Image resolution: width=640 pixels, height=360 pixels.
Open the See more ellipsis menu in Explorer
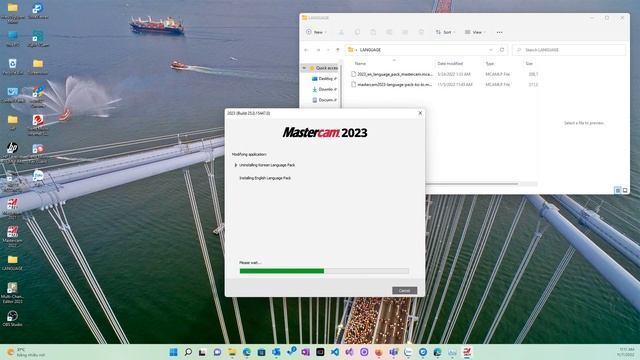point(500,32)
